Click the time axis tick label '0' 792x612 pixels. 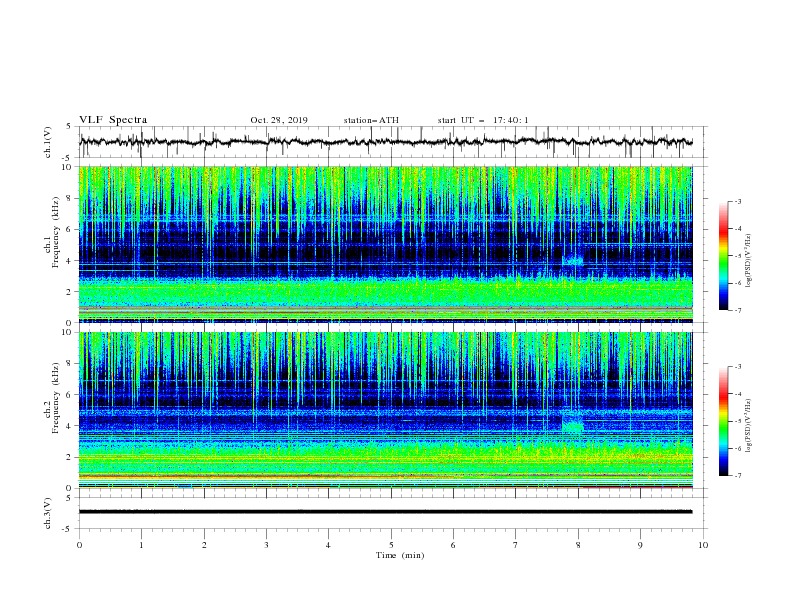pyautogui.click(x=79, y=545)
